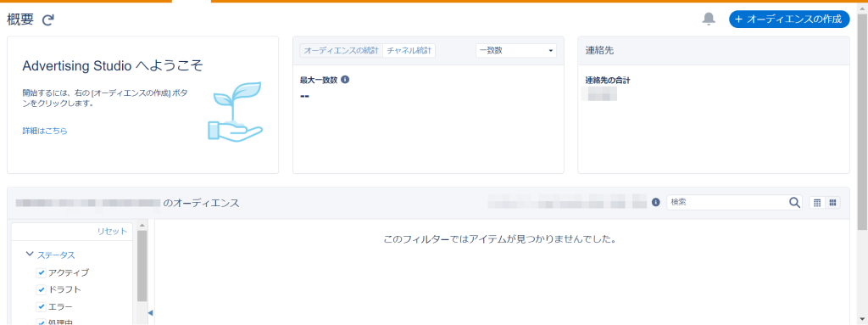Click the refresh icon next to 概要
This screenshot has width=868, height=325.
(x=48, y=20)
